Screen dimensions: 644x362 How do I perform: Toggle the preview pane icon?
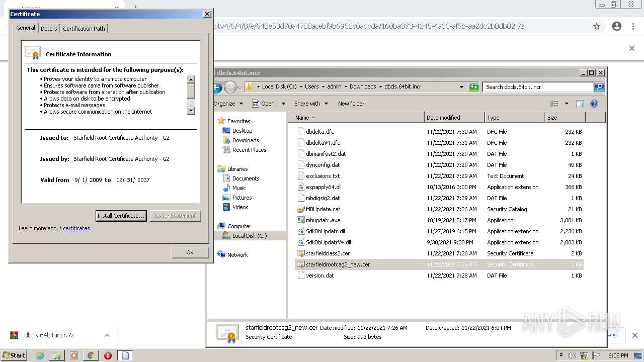coord(580,104)
